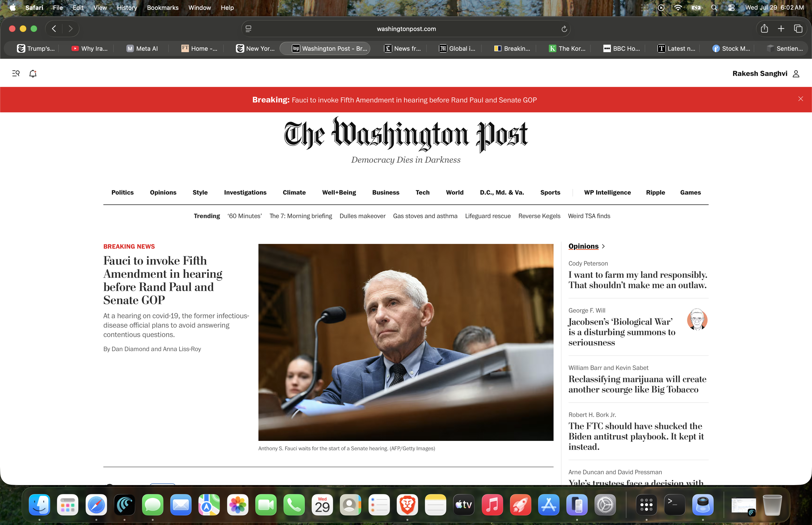Open trending topic Gas stoves and asthma

[425, 216]
